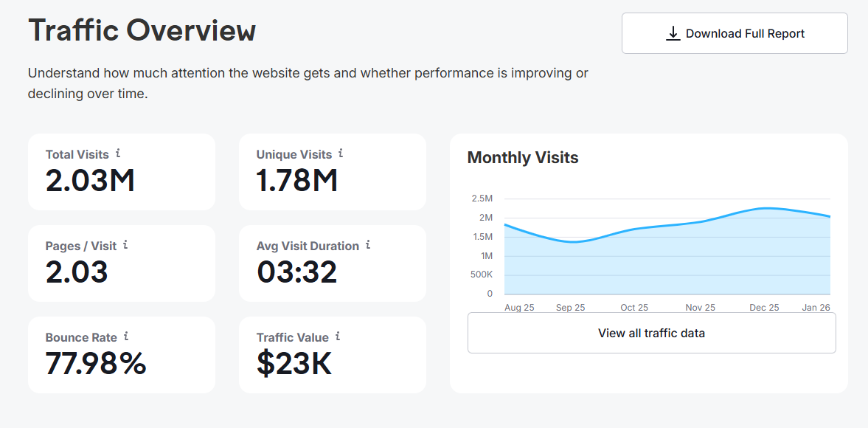Click the 03:32 average visit duration value

tap(296, 272)
